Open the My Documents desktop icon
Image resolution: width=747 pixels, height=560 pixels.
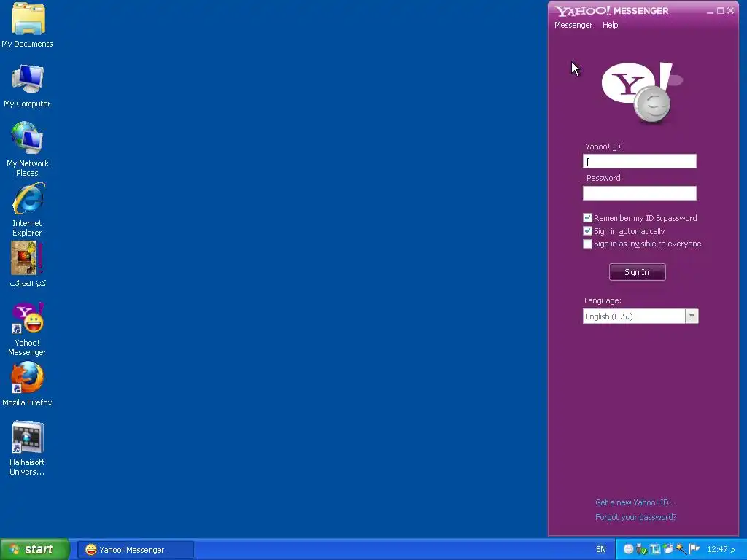tap(28, 25)
